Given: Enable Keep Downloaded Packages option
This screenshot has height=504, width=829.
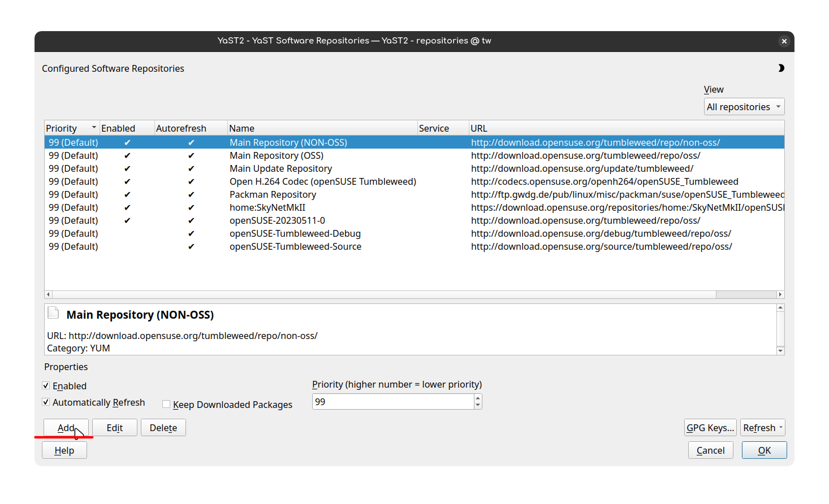Looking at the screenshot, I should pyautogui.click(x=166, y=404).
